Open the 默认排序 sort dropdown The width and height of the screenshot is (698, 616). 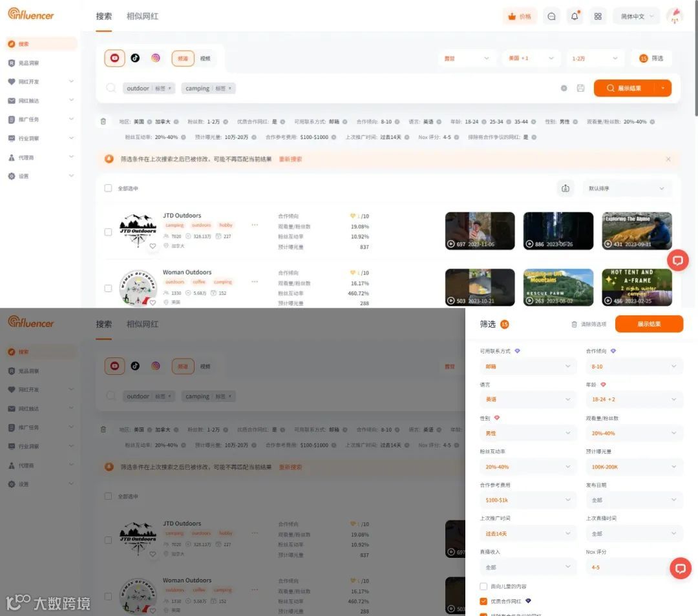[626, 188]
